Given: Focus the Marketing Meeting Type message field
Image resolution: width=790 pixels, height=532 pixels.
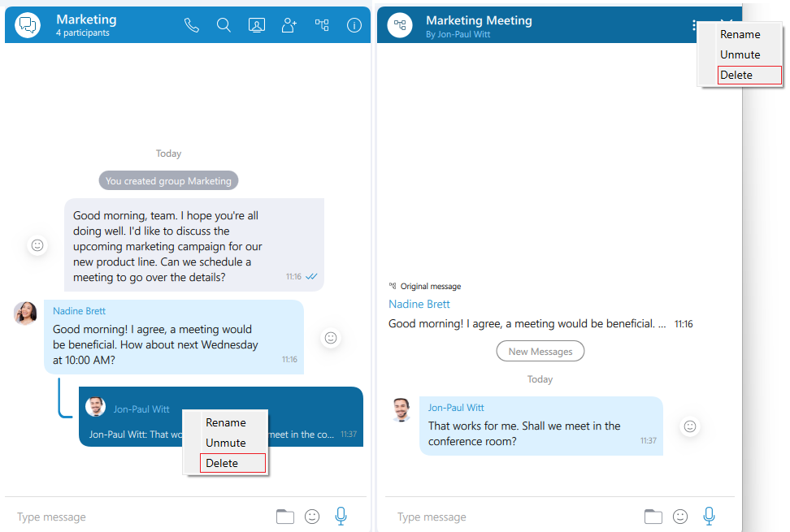Looking at the screenshot, I should point(514,517).
